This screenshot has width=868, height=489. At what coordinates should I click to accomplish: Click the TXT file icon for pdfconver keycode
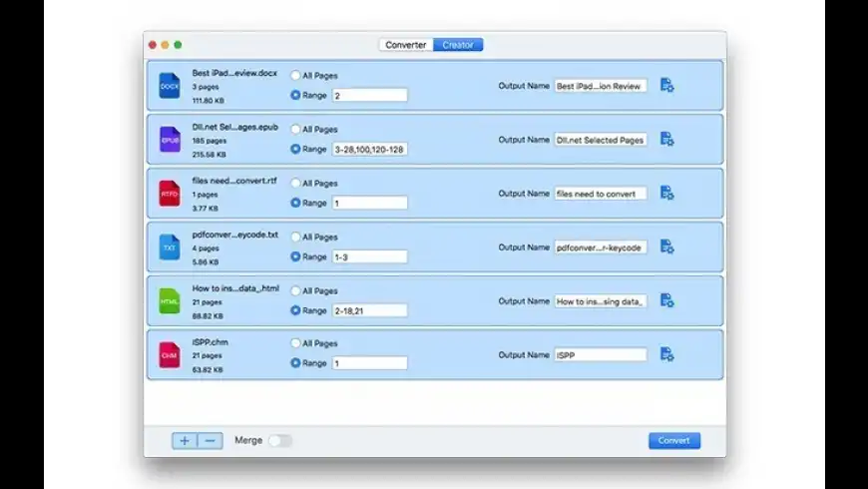pos(170,246)
